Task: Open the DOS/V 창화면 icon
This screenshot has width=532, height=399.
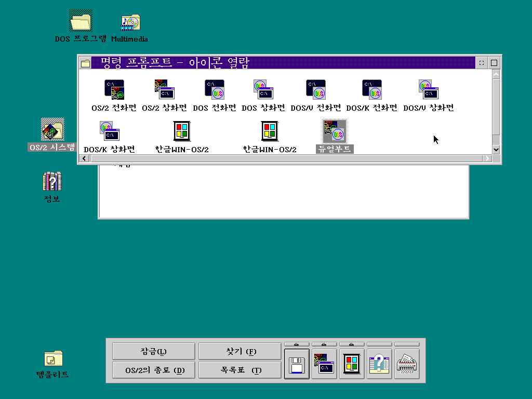Action: pos(429,90)
